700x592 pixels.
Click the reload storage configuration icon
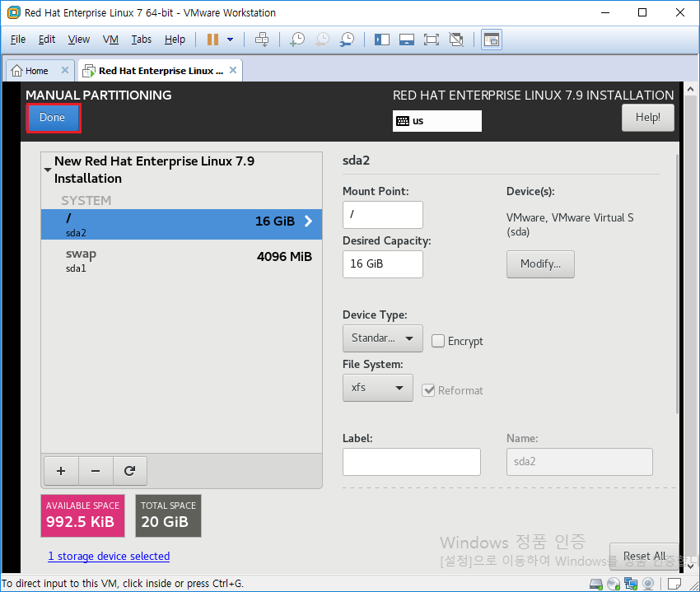click(x=130, y=471)
